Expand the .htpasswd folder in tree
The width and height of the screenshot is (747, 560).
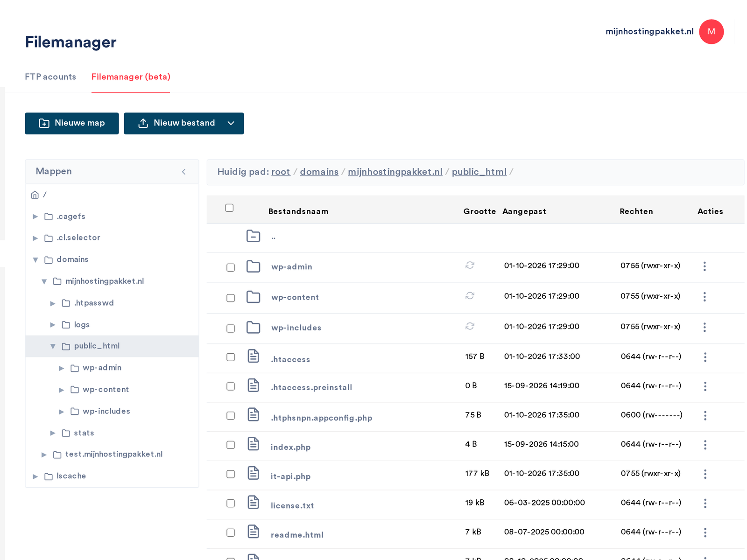pyautogui.click(x=53, y=303)
